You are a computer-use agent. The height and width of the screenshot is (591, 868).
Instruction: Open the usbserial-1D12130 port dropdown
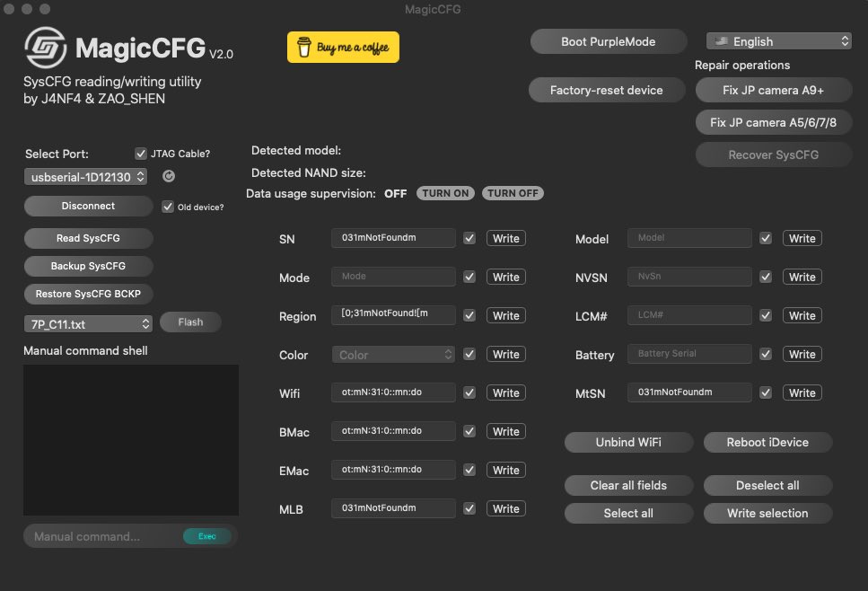(x=86, y=177)
